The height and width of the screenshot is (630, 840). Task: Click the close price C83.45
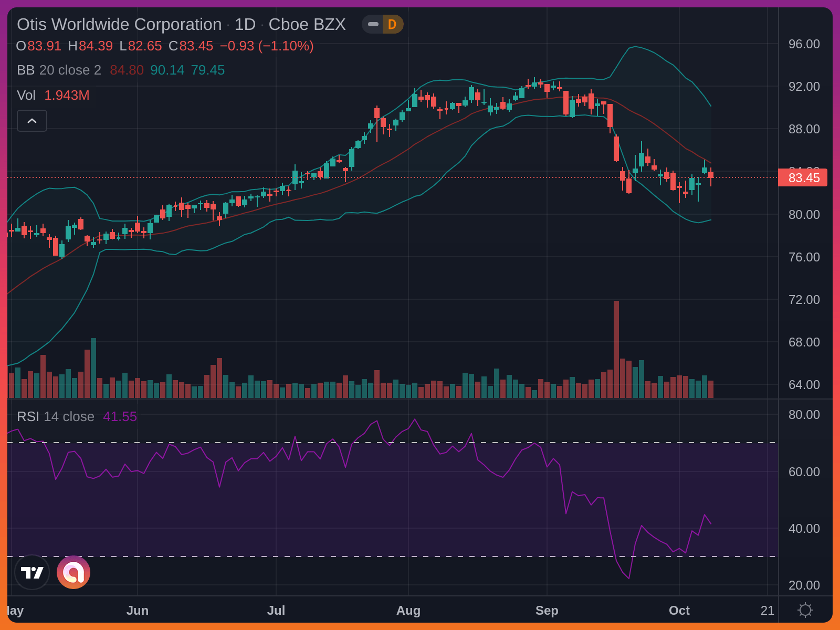click(191, 46)
